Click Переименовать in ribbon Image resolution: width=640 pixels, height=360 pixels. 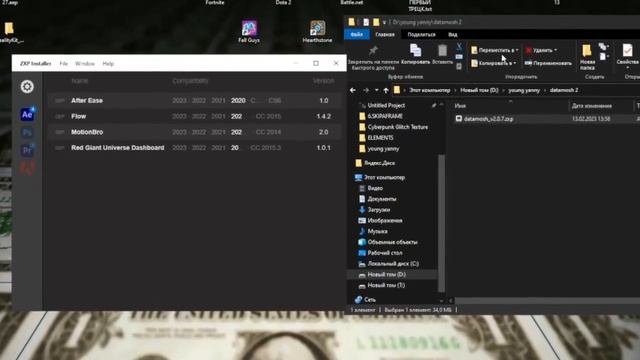coord(548,63)
